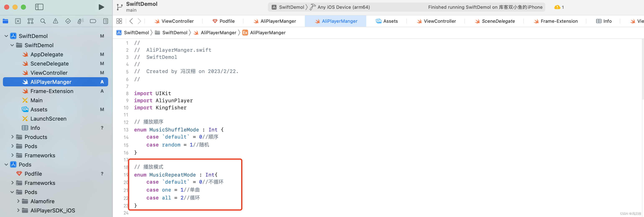
Task: Switch to the first ViewController tab
Action: click(x=174, y=21)
